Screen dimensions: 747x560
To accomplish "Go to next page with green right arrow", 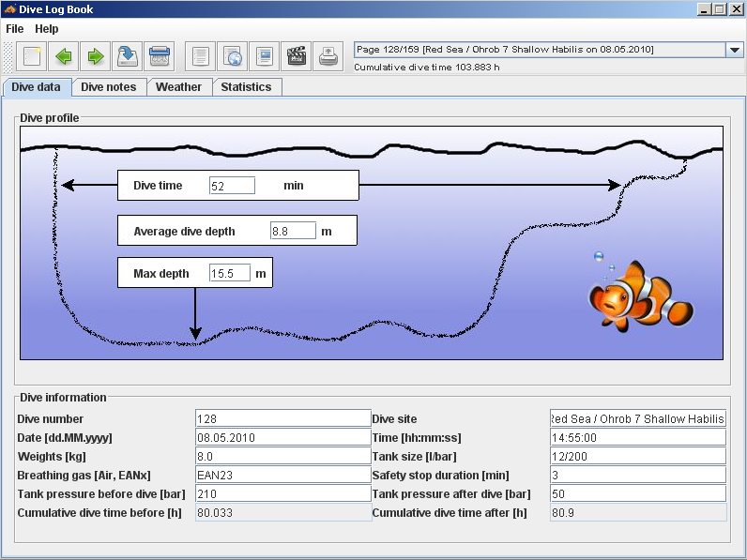I will (x=96, y=56).
